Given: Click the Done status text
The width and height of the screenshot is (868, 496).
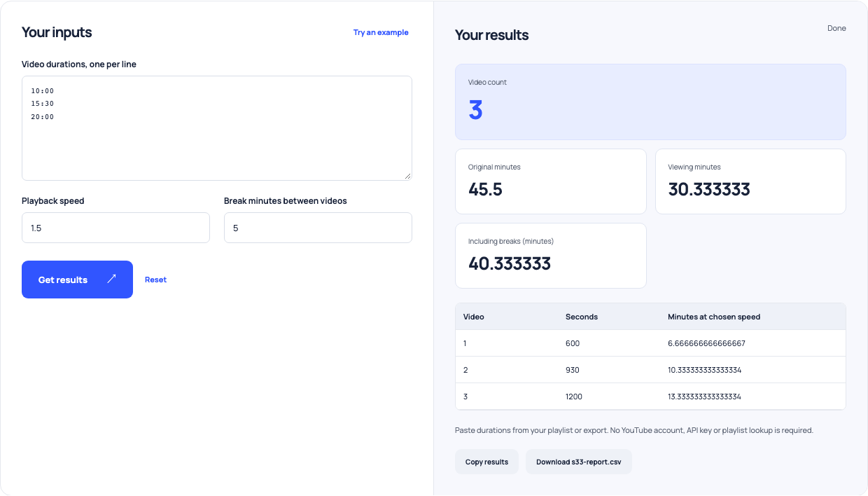Looking at the screenshot, I should (836, 28).
